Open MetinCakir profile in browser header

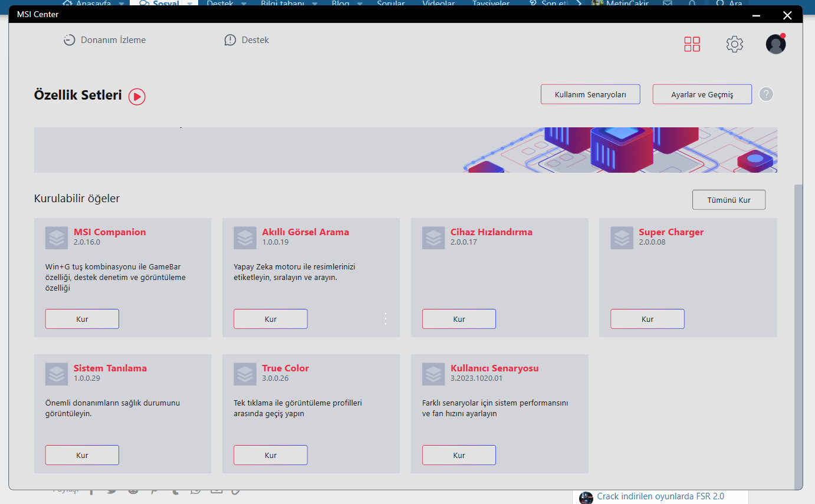point(620,4)
